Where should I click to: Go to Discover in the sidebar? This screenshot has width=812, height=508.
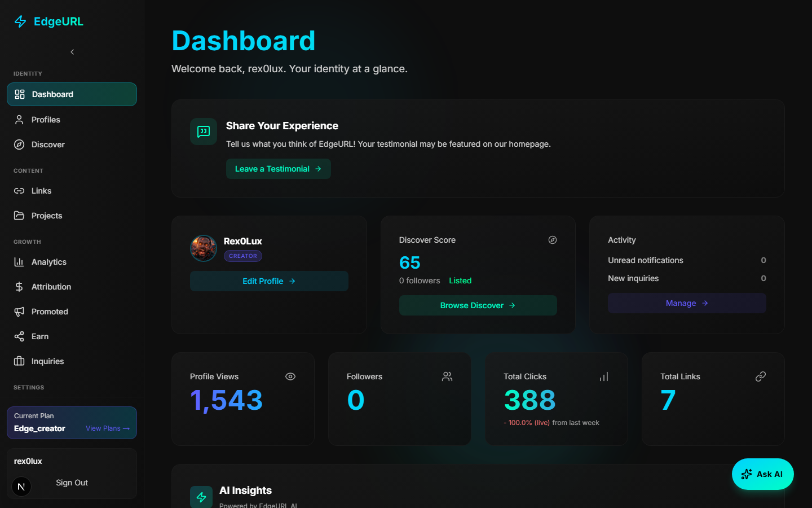(x=48, y=144)
